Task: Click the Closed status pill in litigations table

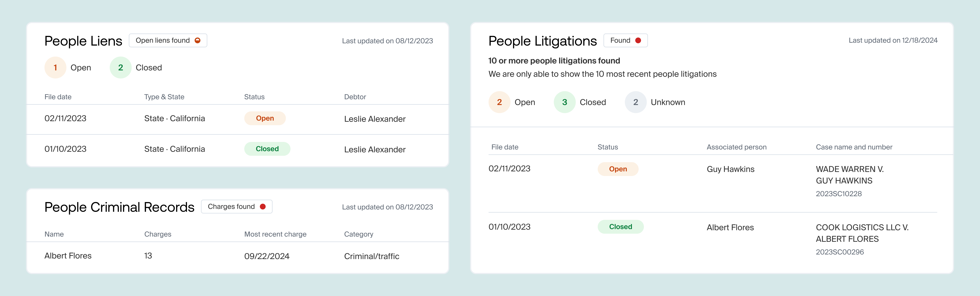Action: [621, 227]
